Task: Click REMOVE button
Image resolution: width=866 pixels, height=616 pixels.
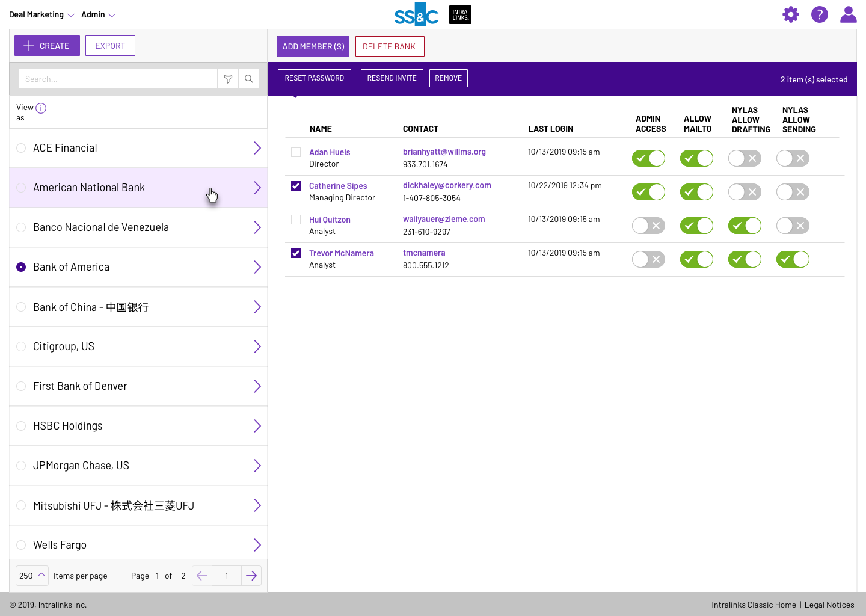Action: coord(449,78)
